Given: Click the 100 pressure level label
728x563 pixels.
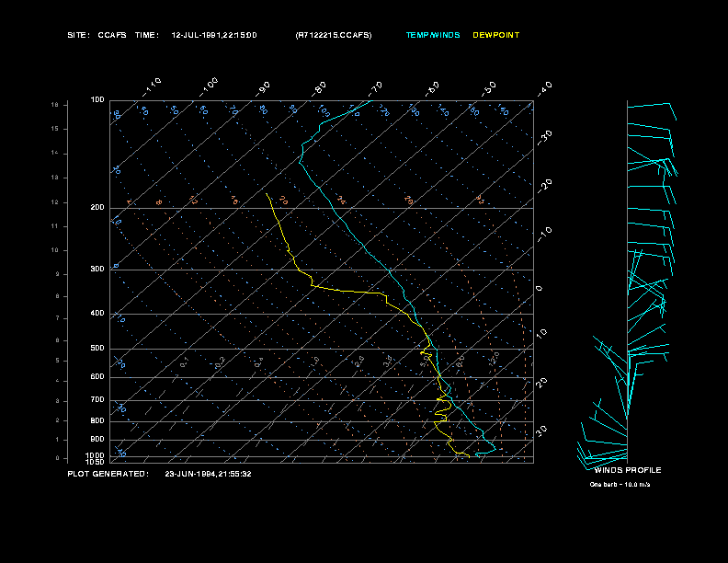Looking at the screenshot, I should (x=97, y=100).
